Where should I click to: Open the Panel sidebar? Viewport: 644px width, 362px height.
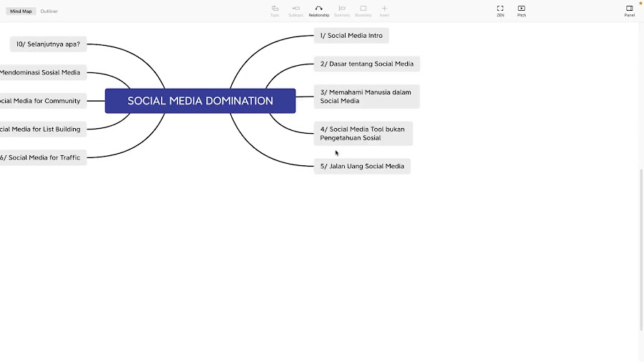coord(629,11)
